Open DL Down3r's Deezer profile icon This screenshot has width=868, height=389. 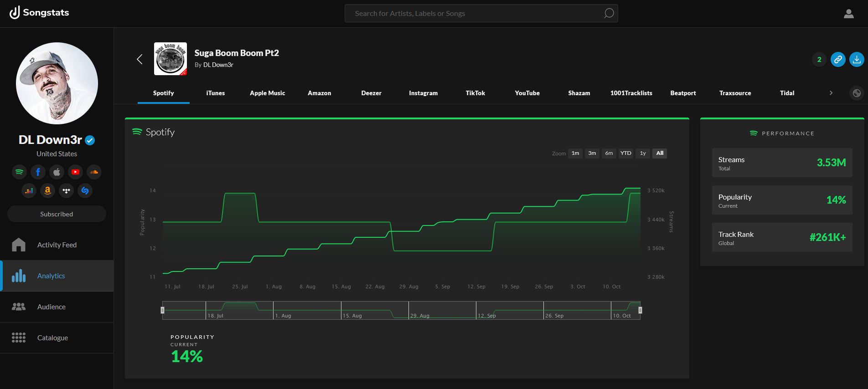pos(29,191)
